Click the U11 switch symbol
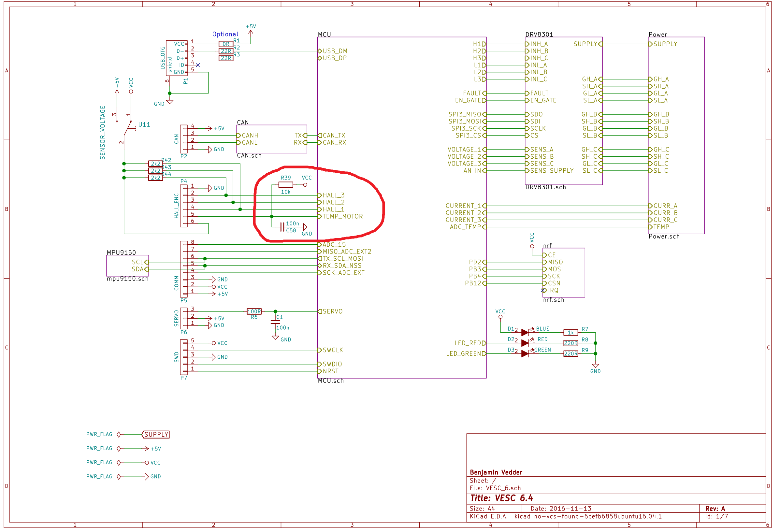This screenshot has height=532, width=779. click(130, 128)
